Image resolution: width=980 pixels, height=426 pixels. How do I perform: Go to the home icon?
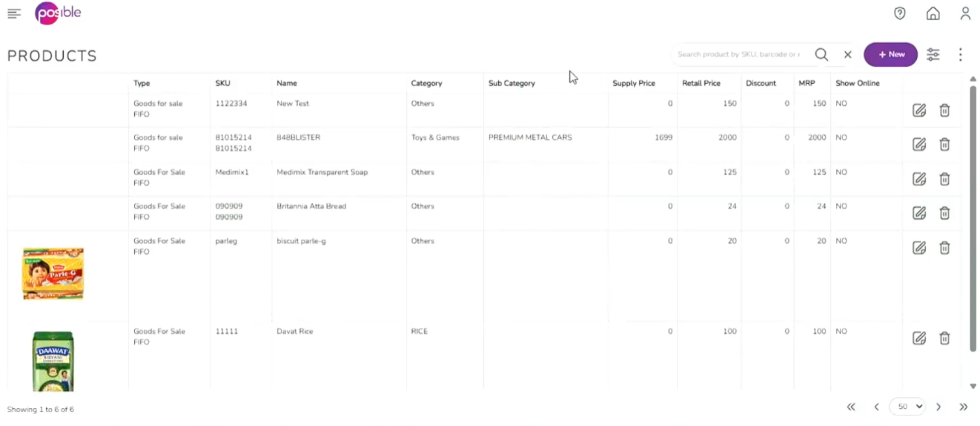pos(933,13)
